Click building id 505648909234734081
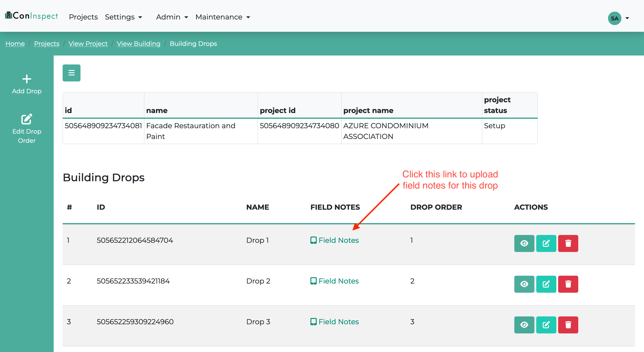This screenshot has height=352, width=644. 103,126
